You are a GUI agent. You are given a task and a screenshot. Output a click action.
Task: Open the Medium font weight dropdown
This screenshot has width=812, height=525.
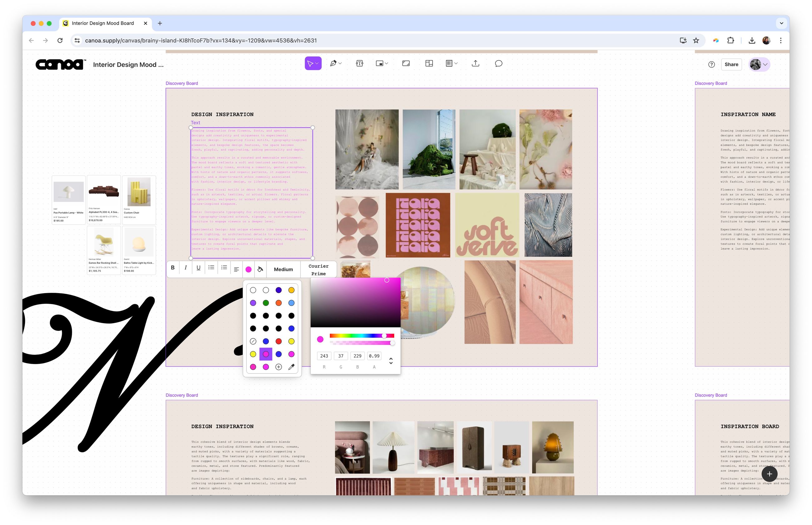283,269
